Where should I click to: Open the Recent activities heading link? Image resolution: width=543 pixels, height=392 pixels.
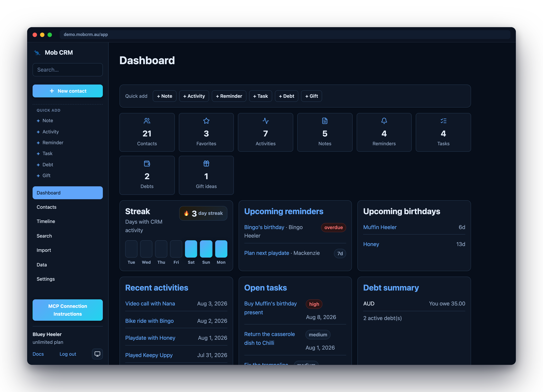[157, 288]
